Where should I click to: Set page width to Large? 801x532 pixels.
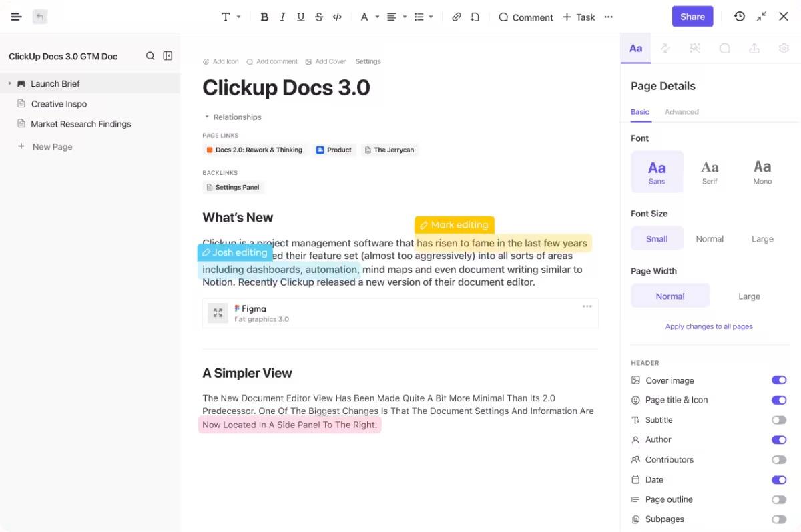(x=749, y=296)
